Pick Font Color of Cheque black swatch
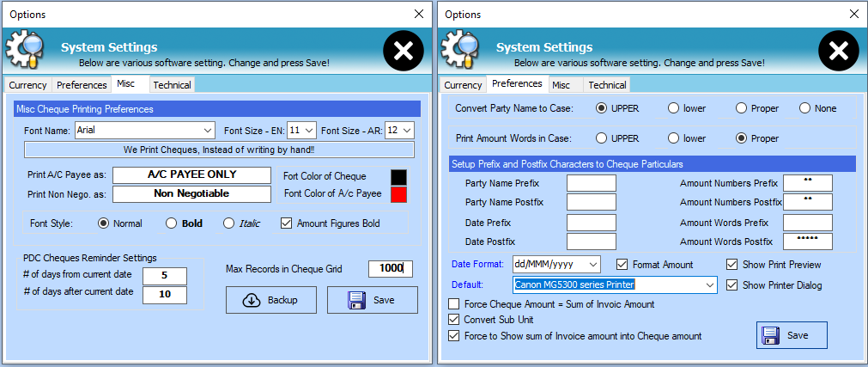This screenshot has width=868, height=367. (398, 177)
